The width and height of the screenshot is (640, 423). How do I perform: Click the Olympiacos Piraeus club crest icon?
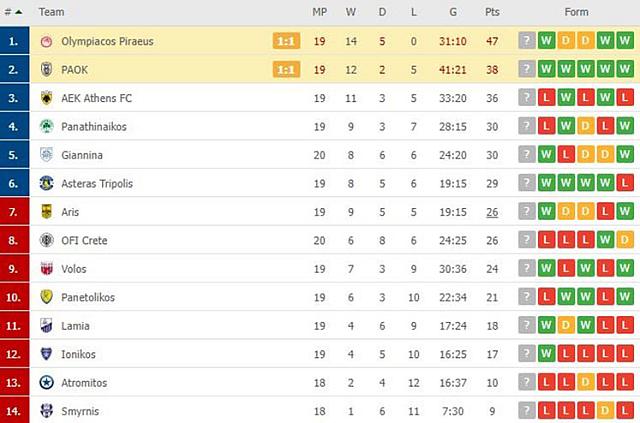coord(46,42)
